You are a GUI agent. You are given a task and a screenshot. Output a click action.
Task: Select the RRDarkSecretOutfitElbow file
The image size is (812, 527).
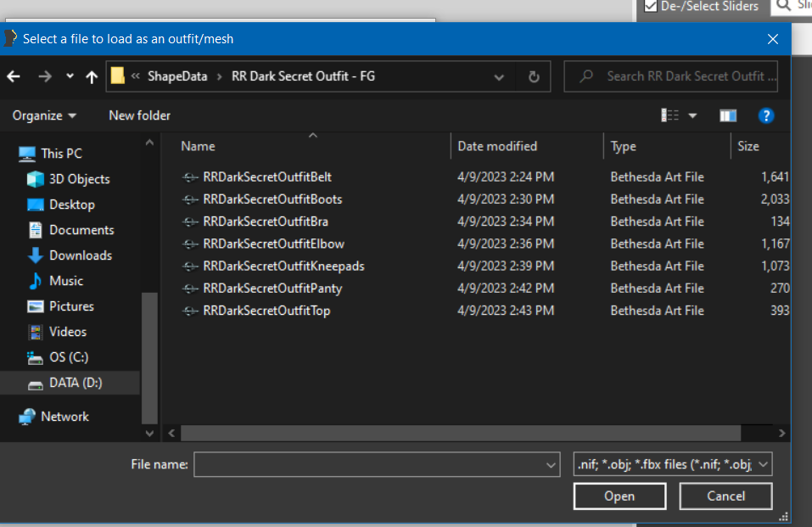click(273, 244)
